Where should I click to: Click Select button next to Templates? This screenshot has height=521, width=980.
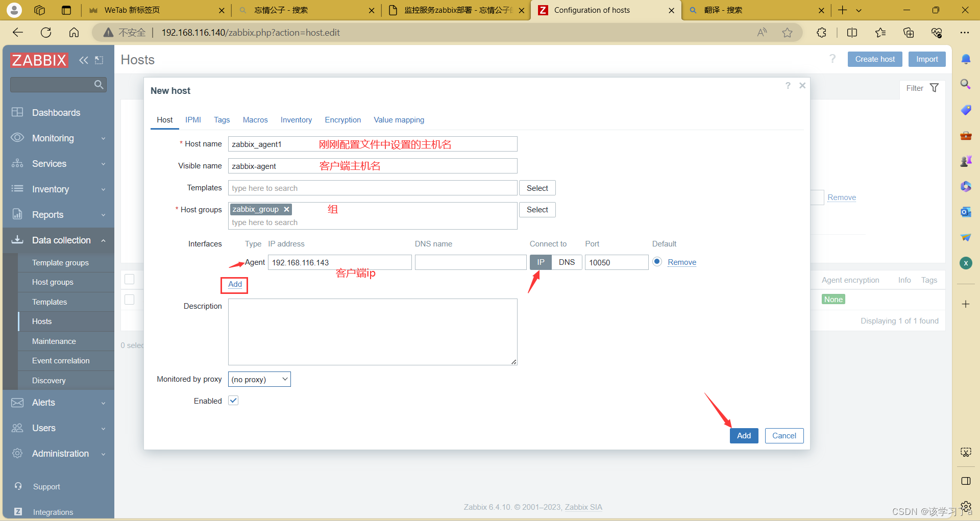point(537,188)
